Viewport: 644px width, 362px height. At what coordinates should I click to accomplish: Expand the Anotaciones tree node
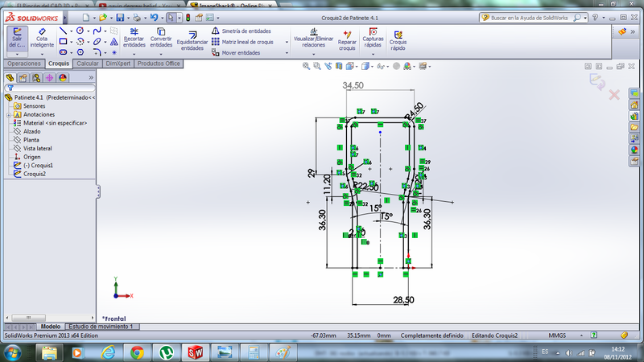click(x=8, y=115)
